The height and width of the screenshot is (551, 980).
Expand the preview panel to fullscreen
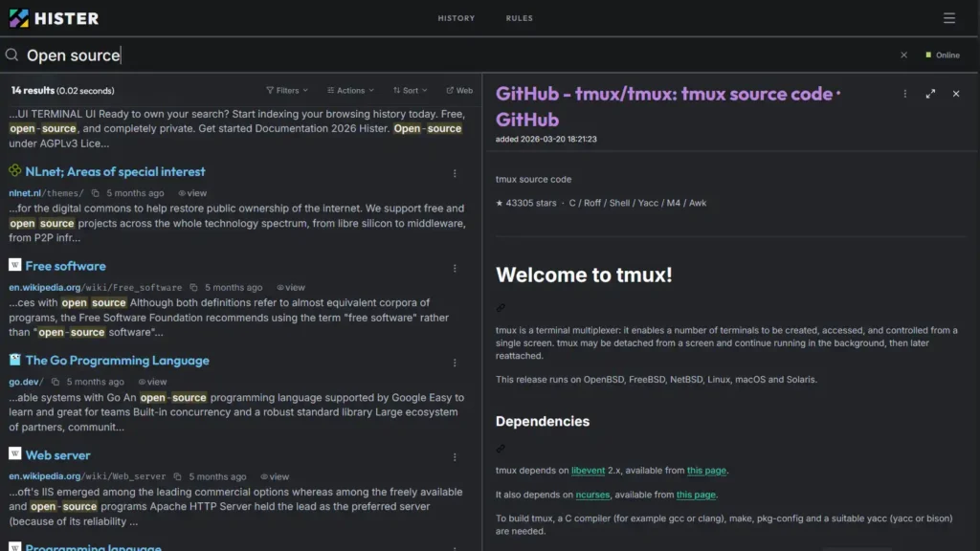[930, 94]
